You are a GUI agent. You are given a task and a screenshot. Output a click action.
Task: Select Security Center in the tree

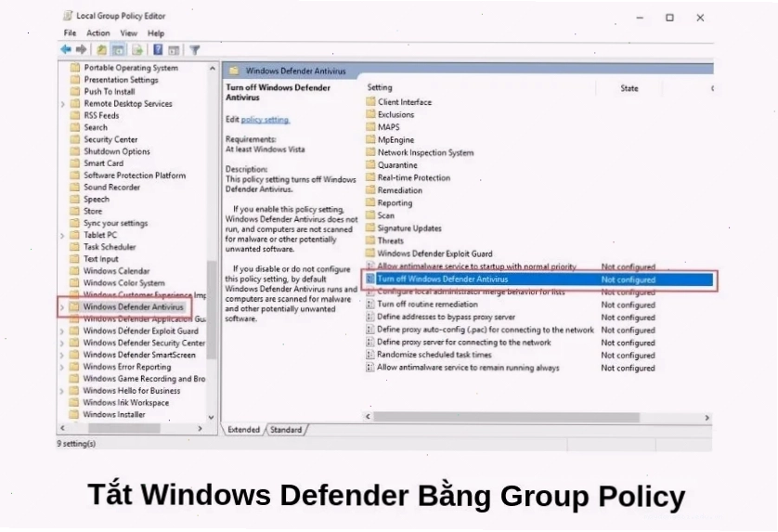click(x=110, y=139)
